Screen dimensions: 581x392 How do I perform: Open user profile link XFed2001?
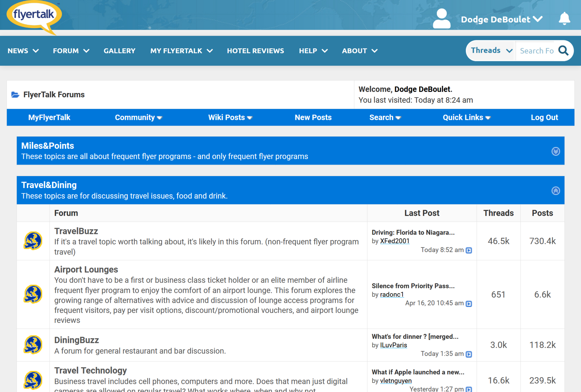coord(394,241)
